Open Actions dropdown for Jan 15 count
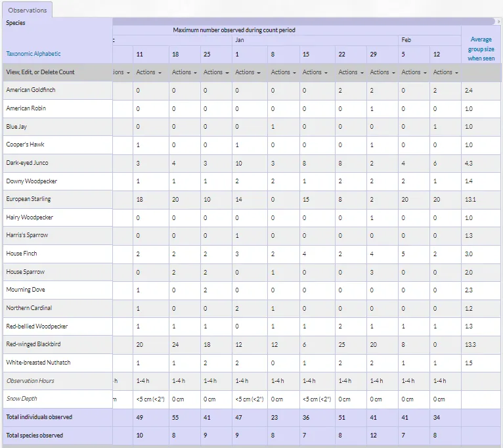This screenshot has width=503, height=448. click(x=315, y=72)
